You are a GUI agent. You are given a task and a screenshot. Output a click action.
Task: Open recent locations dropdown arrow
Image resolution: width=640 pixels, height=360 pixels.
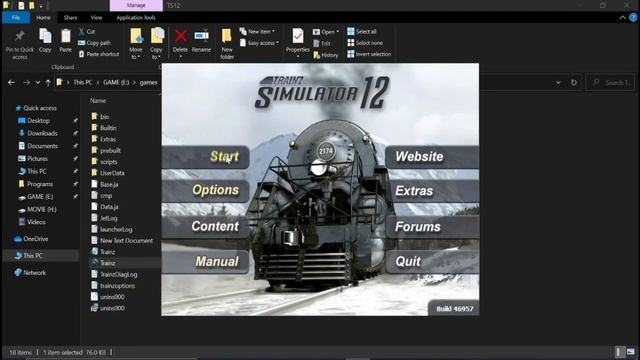[x=38, y=82]
